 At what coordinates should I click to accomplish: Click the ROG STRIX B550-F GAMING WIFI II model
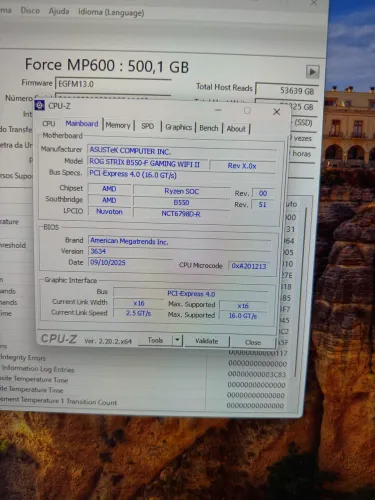[x=147, y=164]
